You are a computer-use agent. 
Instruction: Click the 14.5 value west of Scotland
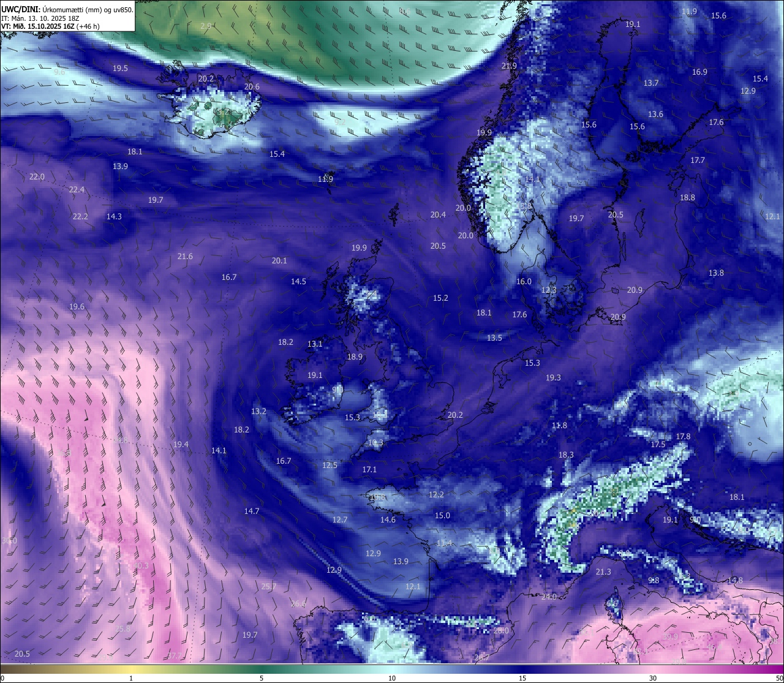point(298,282)
